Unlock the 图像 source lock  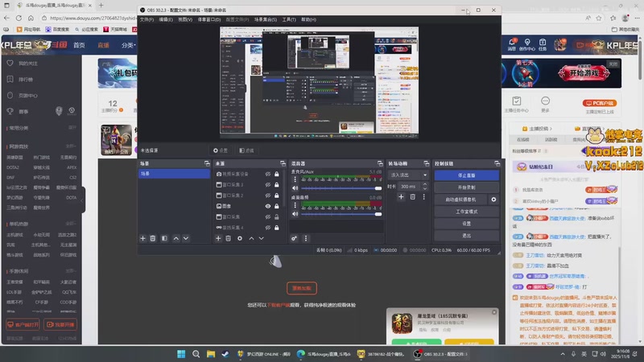[277, 206]
